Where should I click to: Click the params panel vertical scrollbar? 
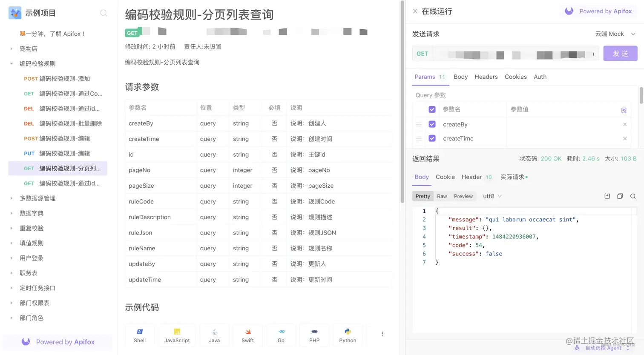tap(641, 95)
